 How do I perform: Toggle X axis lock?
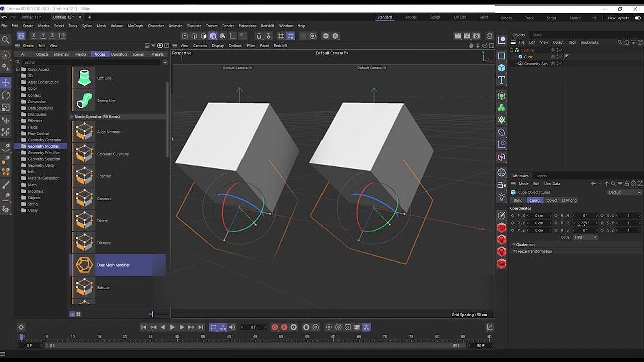[x=34, y=36]
